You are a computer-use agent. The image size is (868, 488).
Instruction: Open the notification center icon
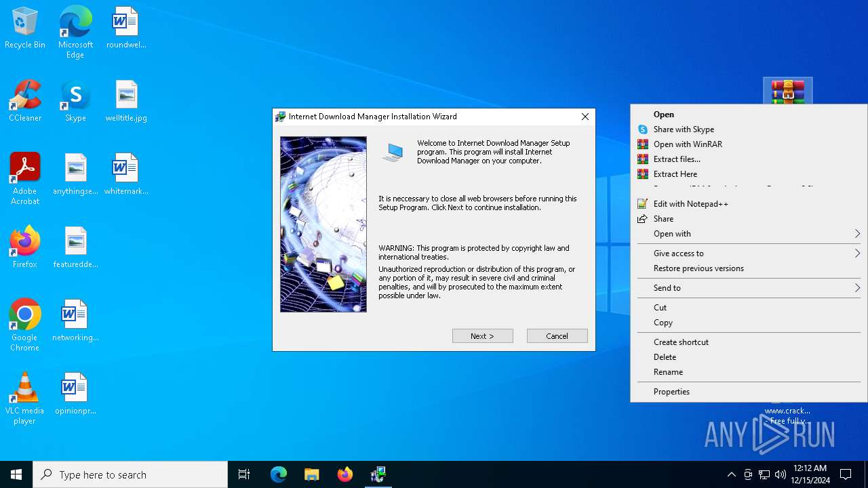(846, 474)
